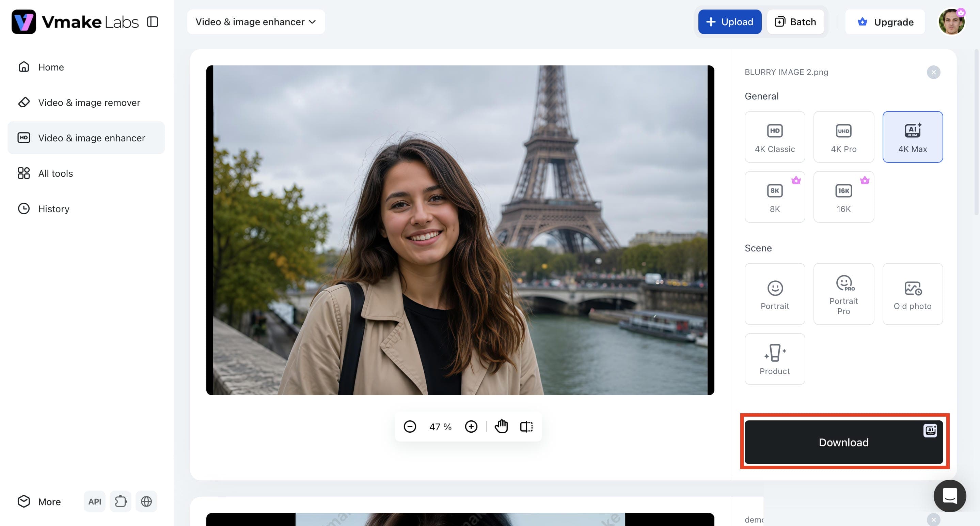Click the Batch button
Viewport: 980px width, 526px height.
(795, 22)
